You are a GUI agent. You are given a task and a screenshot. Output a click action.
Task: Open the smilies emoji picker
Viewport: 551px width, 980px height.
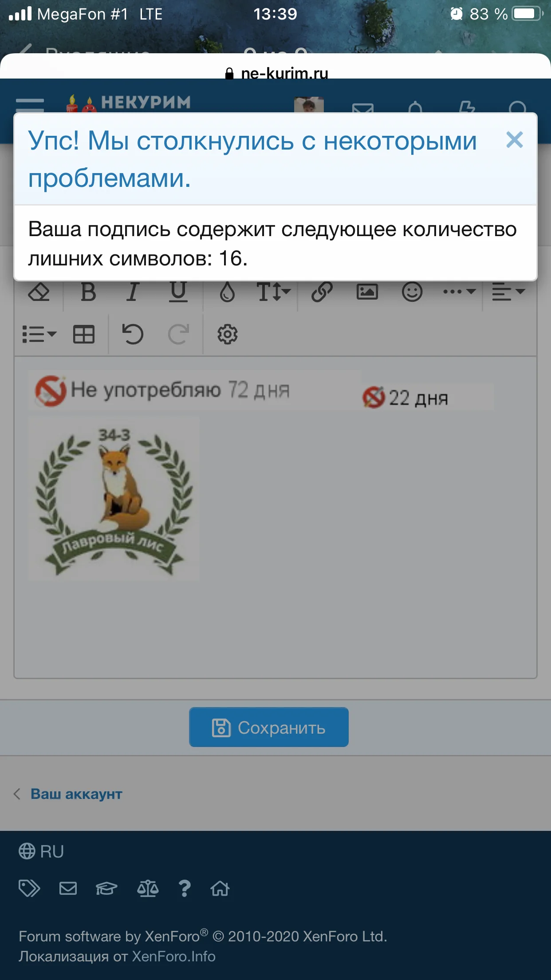pyautogui.click(x=412, y=292)
